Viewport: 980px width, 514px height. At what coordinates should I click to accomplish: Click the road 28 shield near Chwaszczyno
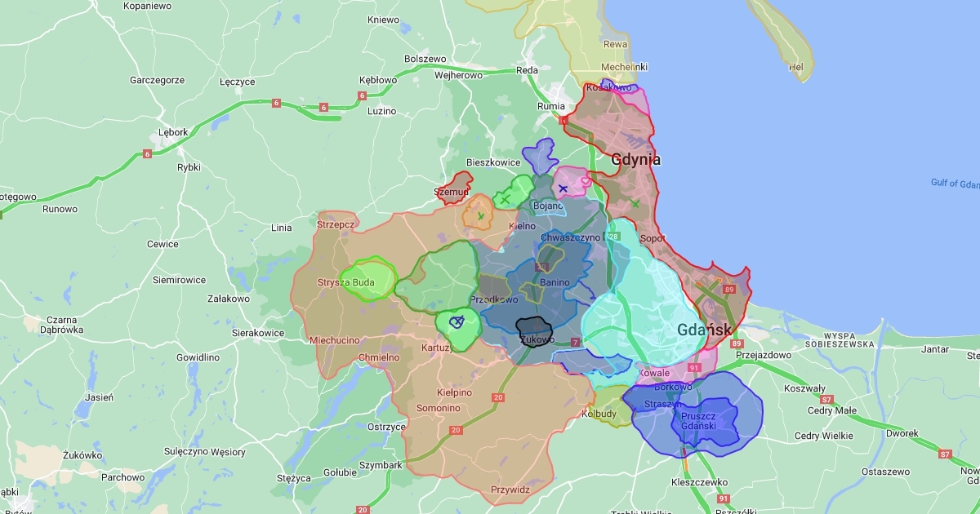tap(613, 236)
